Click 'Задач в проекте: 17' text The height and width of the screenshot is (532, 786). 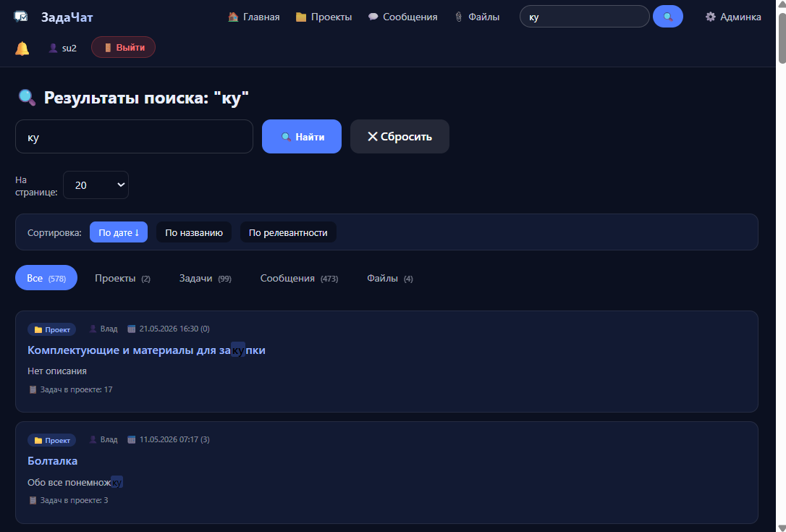76,389
